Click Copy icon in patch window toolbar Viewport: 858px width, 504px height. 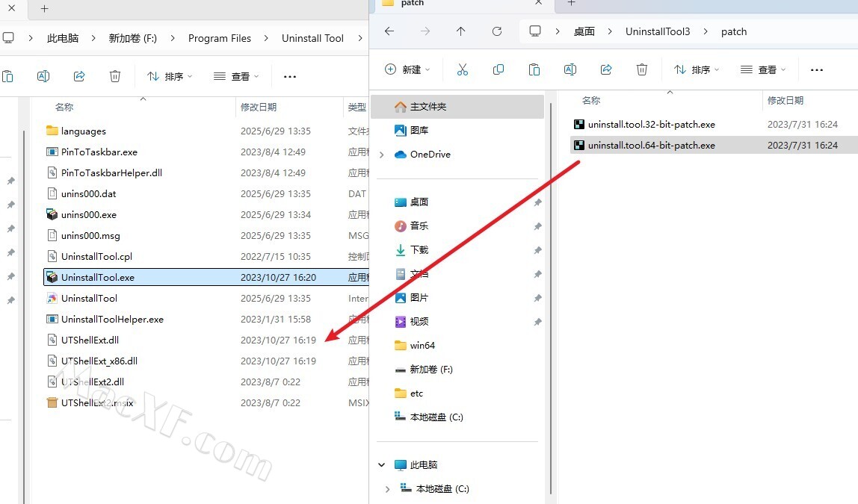coord(498,69)
